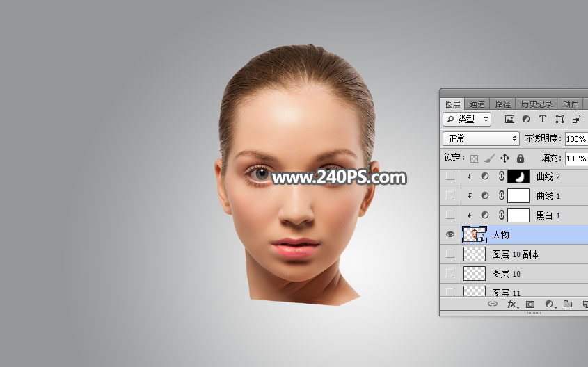Open the 类型 filter type dropdown
588x367 pixels.
[x=467, y=120]
